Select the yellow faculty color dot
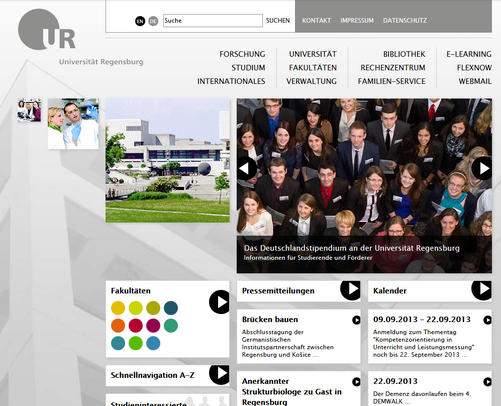This screenshot has width=501, height=406. (118, 308)
